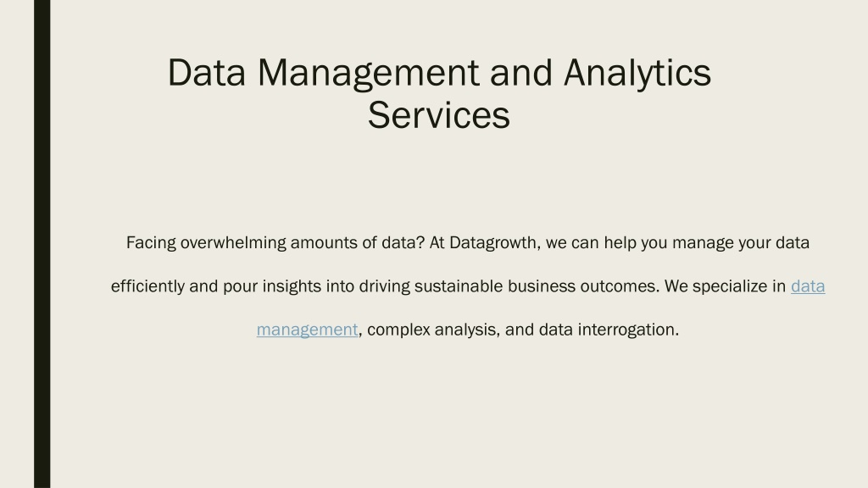Image resolution: width=868 pixels, height=488 pixels.
Task: Select the black vertical accent bar
Action: tap(42, 244)
